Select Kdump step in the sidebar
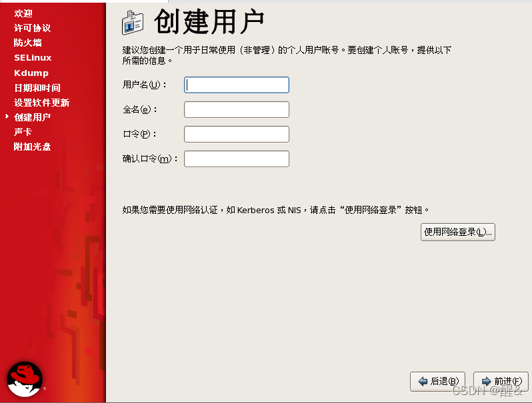This screenshot has width=532, height=403. tap(31, 73)
